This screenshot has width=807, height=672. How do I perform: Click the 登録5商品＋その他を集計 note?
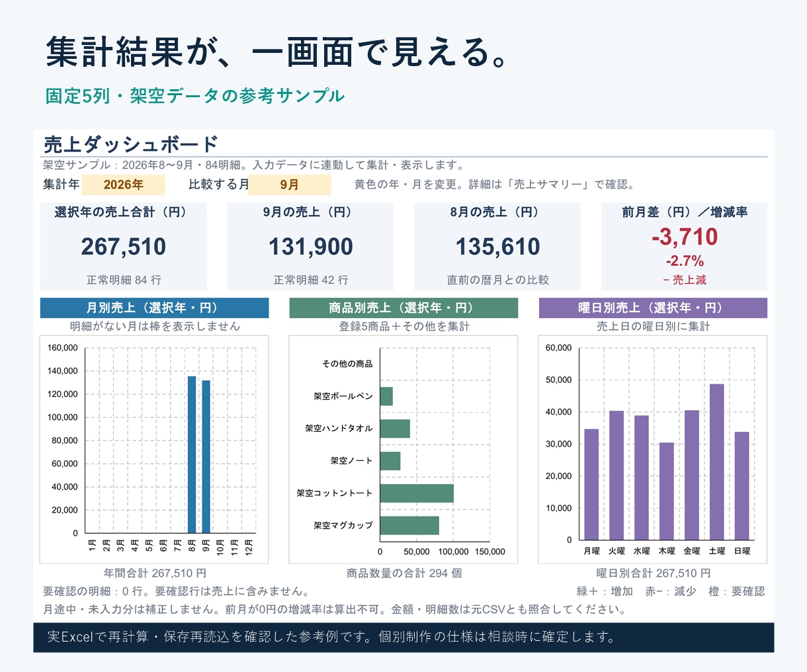pyautogui.click(x=403, y=327)
